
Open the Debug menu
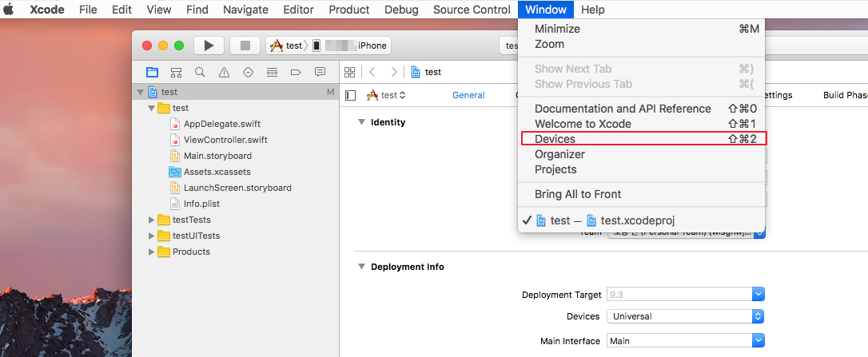401,10
